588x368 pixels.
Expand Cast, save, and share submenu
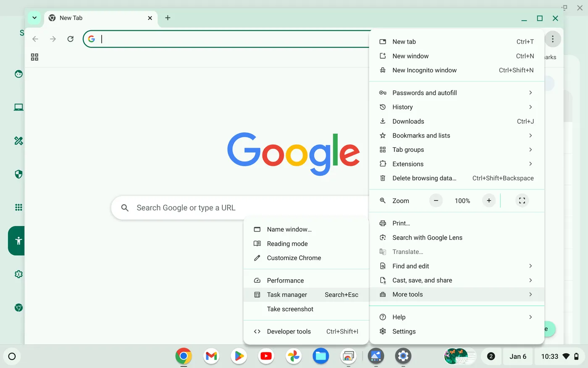(457, 281)
